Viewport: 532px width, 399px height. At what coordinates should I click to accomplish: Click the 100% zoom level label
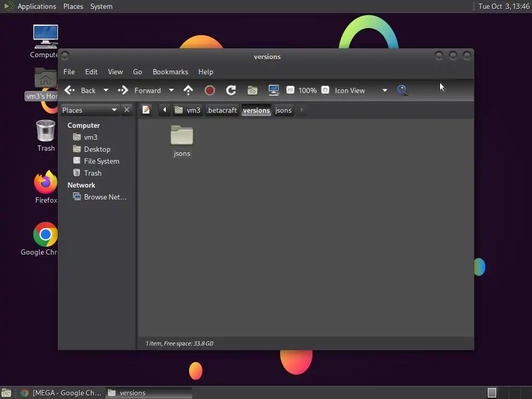(x=308, y=90)
